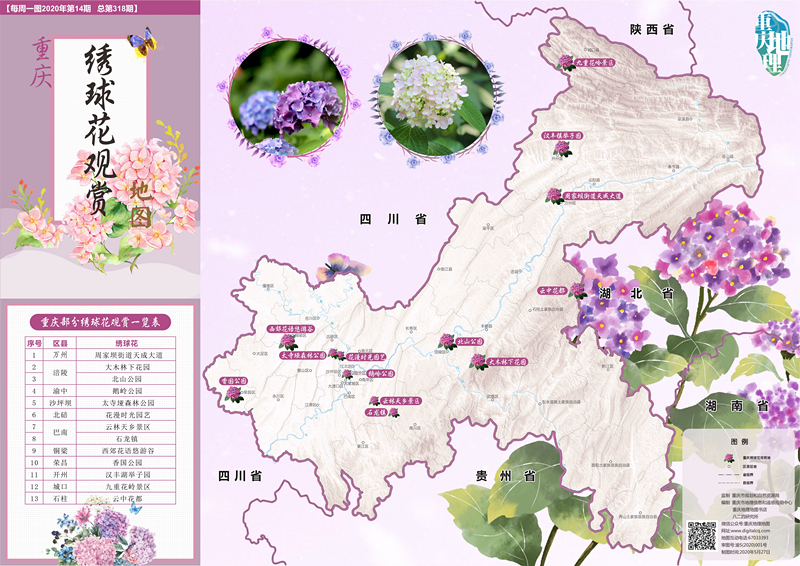The height and width of the screenshot is (566, 800).
Task: Click the 香国公园 flower marker
Action: pos(233,393)
